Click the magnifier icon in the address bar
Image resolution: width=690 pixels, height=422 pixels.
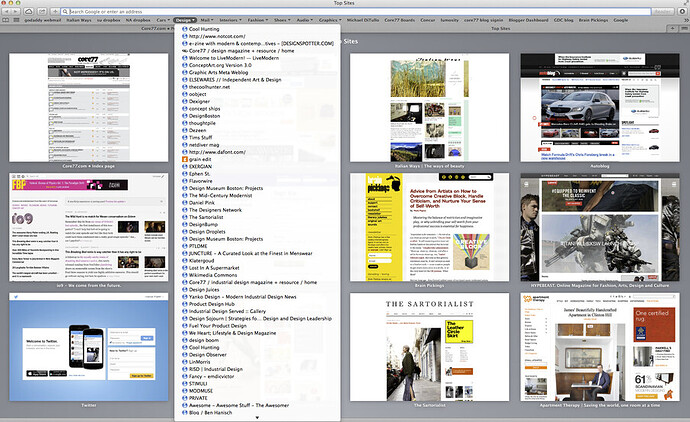coord(65,11)
